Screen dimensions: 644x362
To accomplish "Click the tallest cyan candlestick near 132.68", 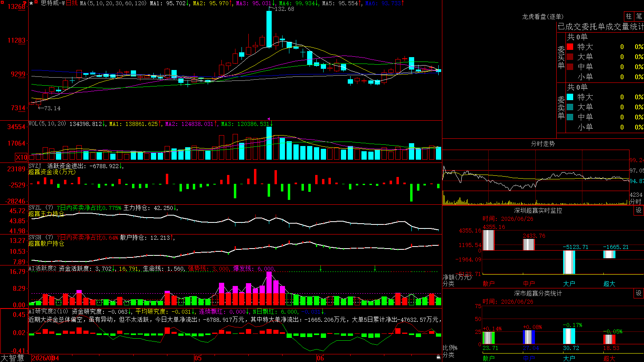I will 269,29.
